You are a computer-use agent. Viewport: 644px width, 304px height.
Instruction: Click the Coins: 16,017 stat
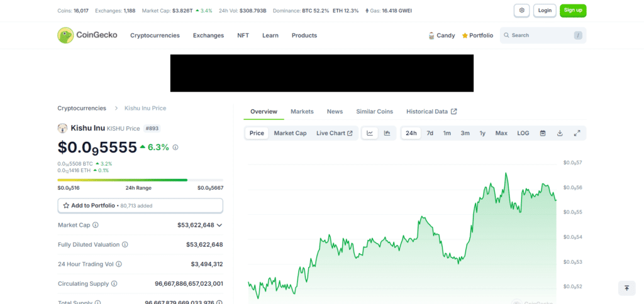click(x=73, y=11)
